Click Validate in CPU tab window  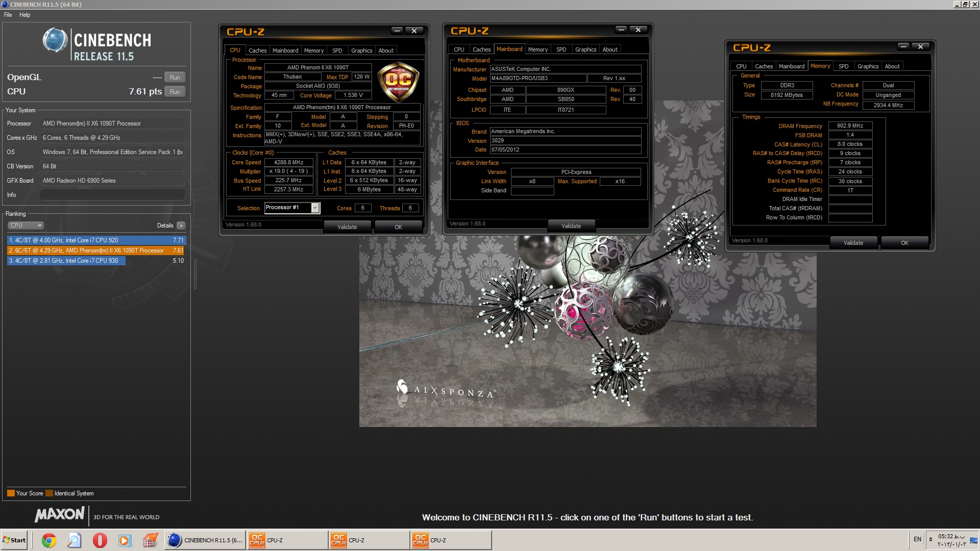point(347,227)
